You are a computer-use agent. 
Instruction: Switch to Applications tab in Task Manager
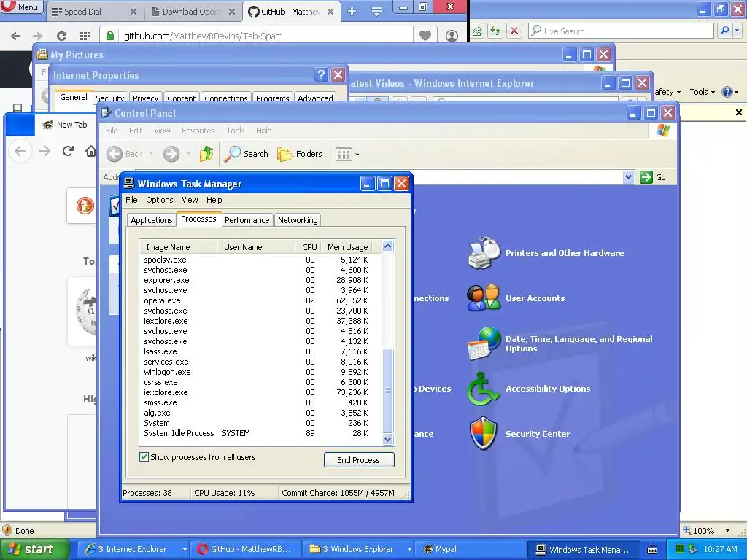152,220
